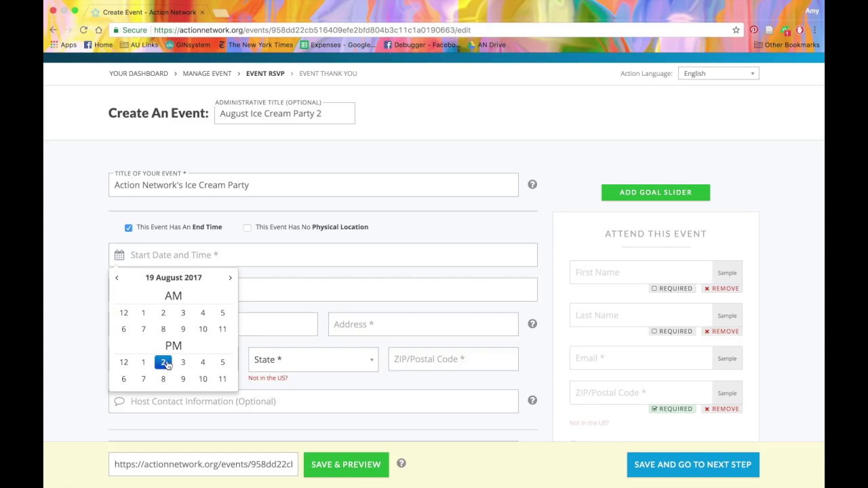
Task: Go to previous day in date picker
Action: (117, 278)
